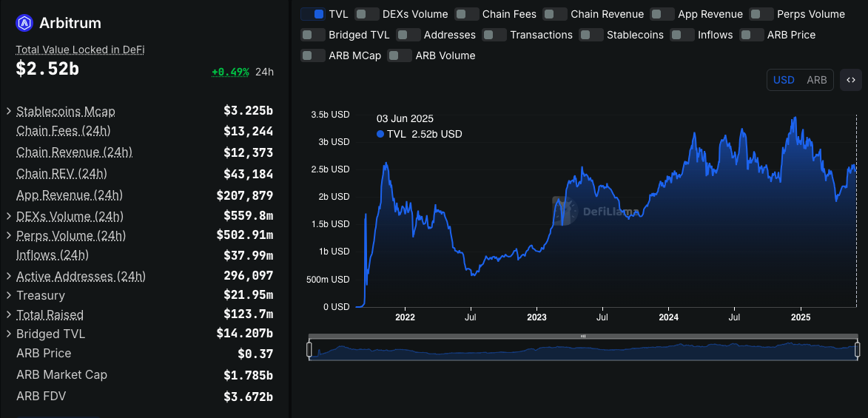Image resolution: width=868 pixels, height=418 pixels.
Task: Expand the Stablecoins Mcap row
Action: pyautogui.click(x=9, y=112)
